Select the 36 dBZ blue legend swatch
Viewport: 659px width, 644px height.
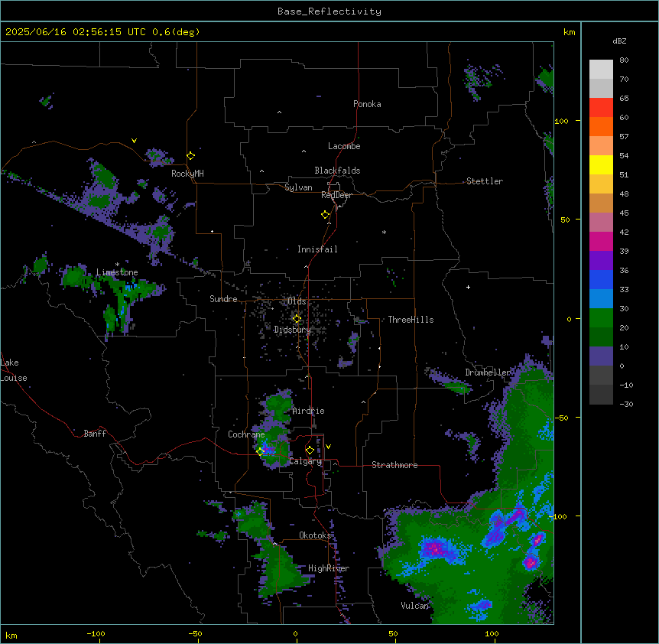coord(601,279)
